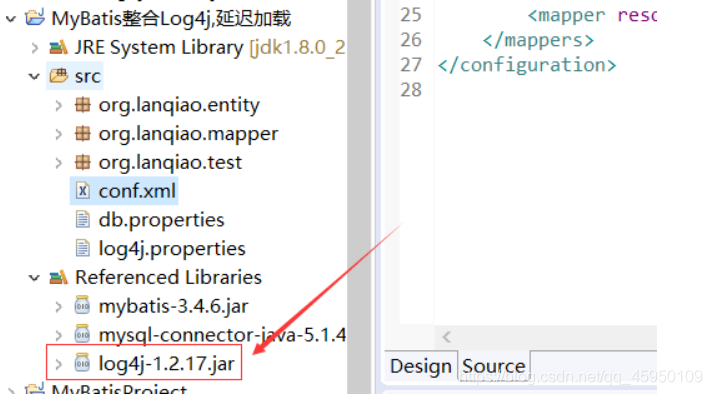
Task: Switch to the Design tab
Action: click(421, 366)
